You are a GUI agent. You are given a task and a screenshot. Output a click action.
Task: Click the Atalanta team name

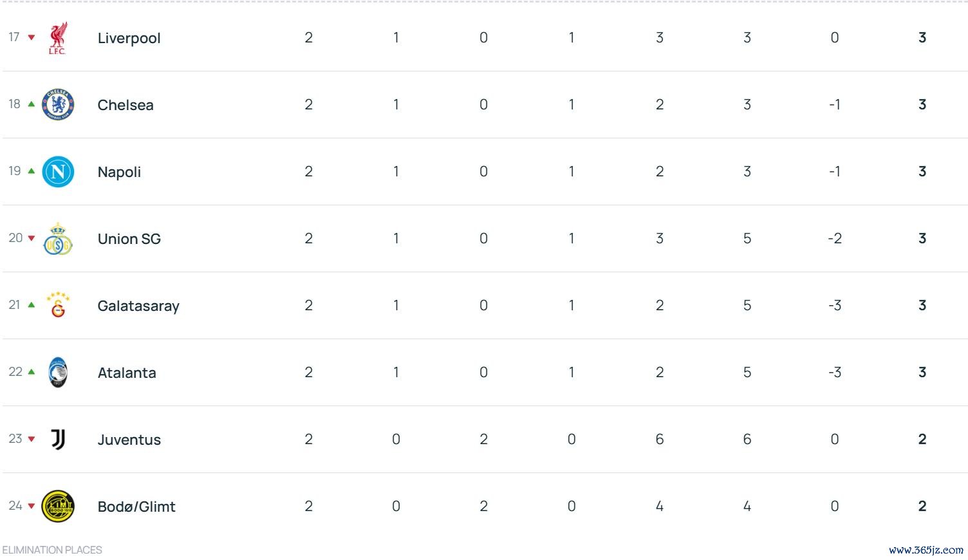(x=127, y=373)
